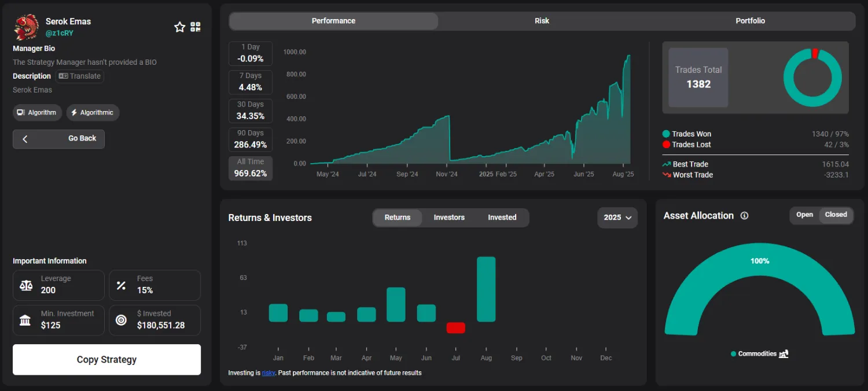Select the 90 Days period

[251, 139]
